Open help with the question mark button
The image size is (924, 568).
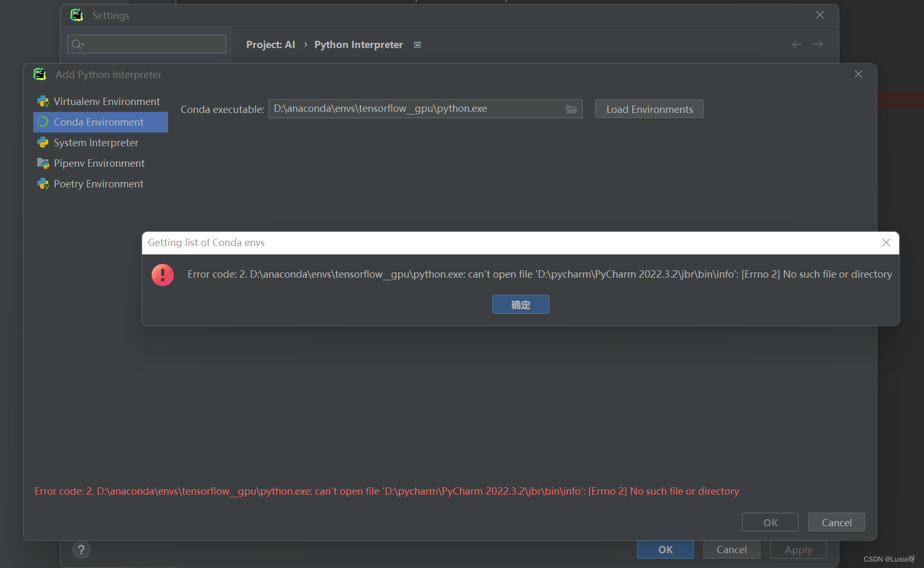(x=81, y=550)
